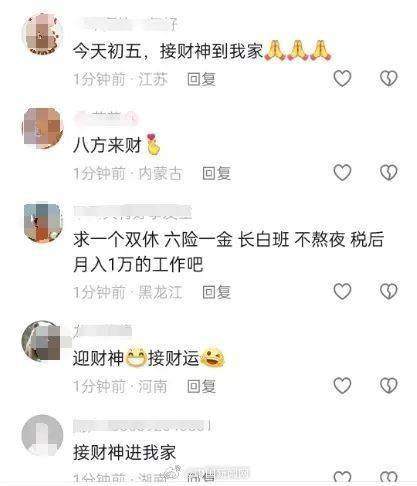Image resolution: width=417 pixels, height=486 pixels.
Task: Like the 迎财神接财运 comment from 河南
Action: click(x=342, y=386)
